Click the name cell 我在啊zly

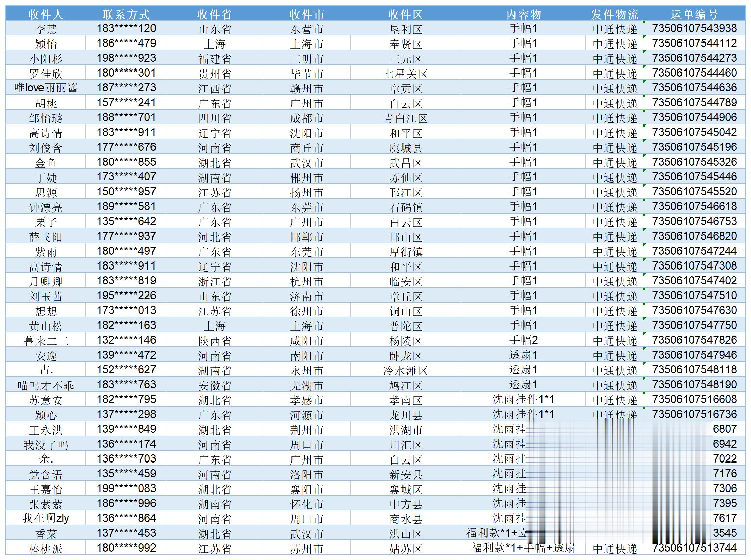[x=46, y=518]
